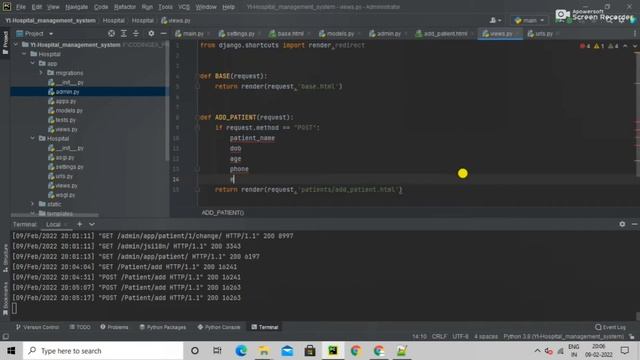Screen dimensions: 640x360
Task: Click the CRLF line separator in status bar
Action: click(439, 337)
